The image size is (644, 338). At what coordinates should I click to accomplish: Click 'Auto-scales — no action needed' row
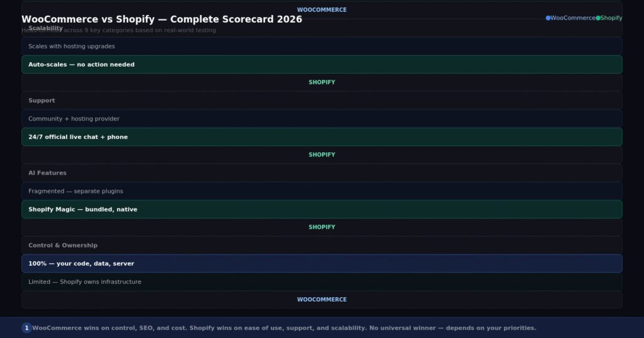(x=322, y=65)
